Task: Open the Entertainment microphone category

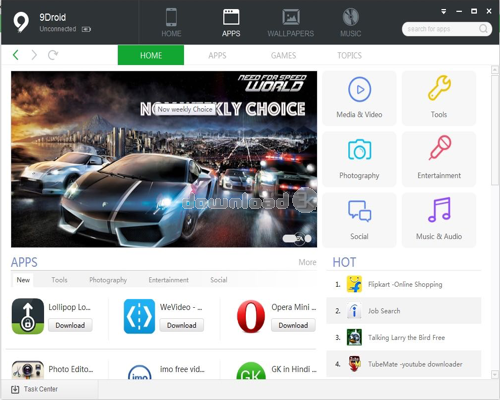Action: pyautogui.click(x=439, y=159)
